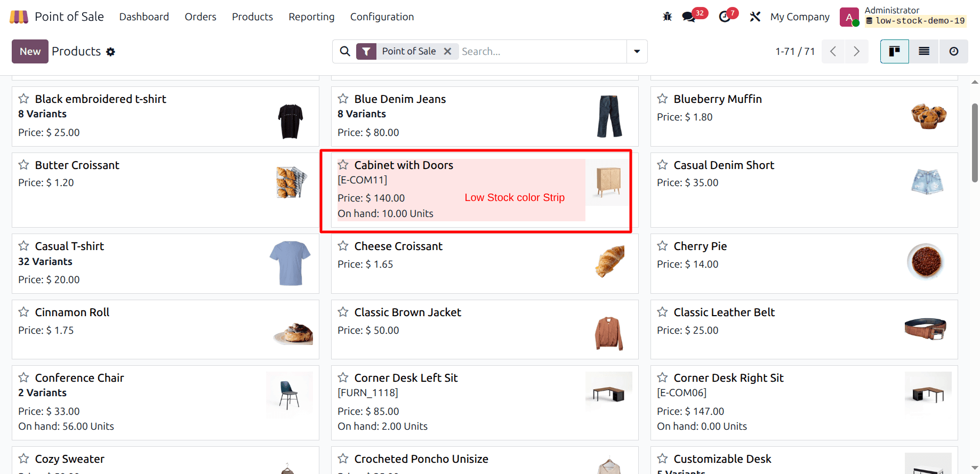Switch to list view

(924, 51)
